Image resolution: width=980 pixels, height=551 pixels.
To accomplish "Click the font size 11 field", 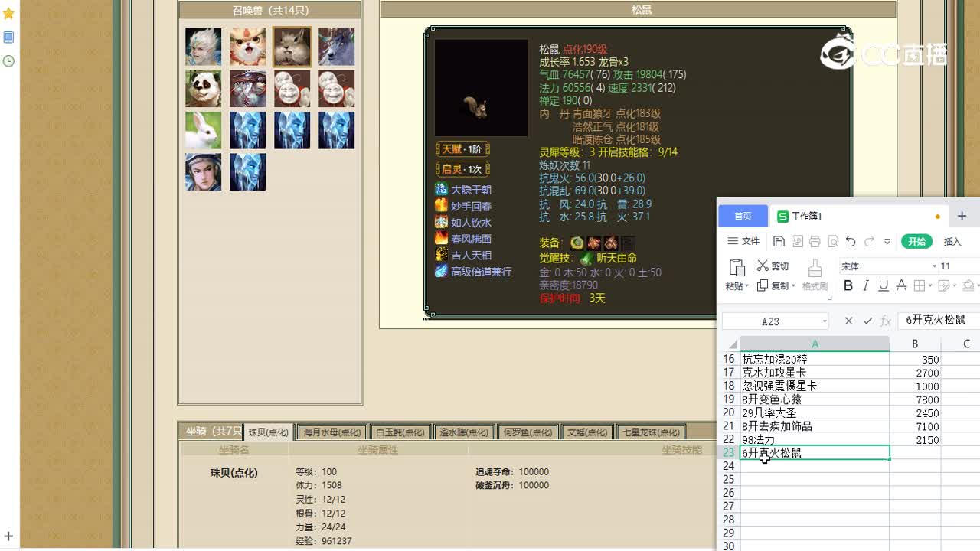I will [x=959, y=266].
